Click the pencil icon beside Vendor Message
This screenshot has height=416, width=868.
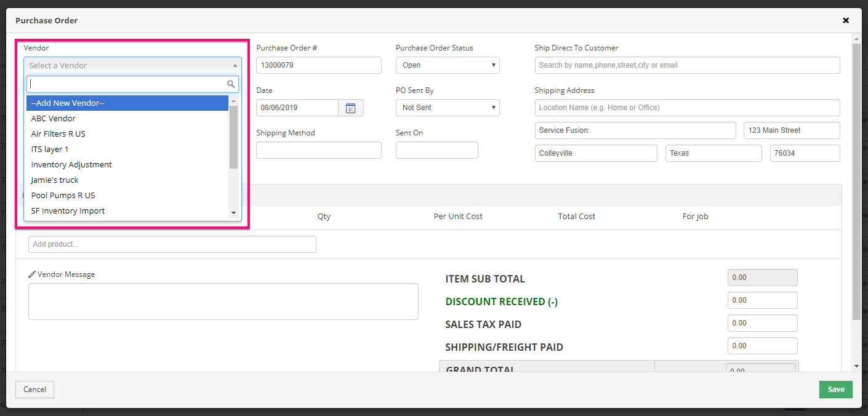[32, 274]
